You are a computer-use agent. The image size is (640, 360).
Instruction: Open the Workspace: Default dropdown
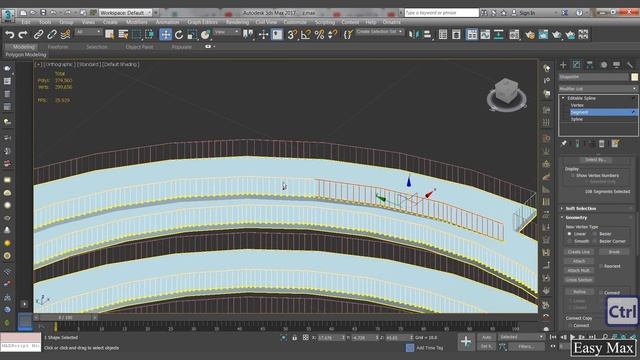point(125,13)
